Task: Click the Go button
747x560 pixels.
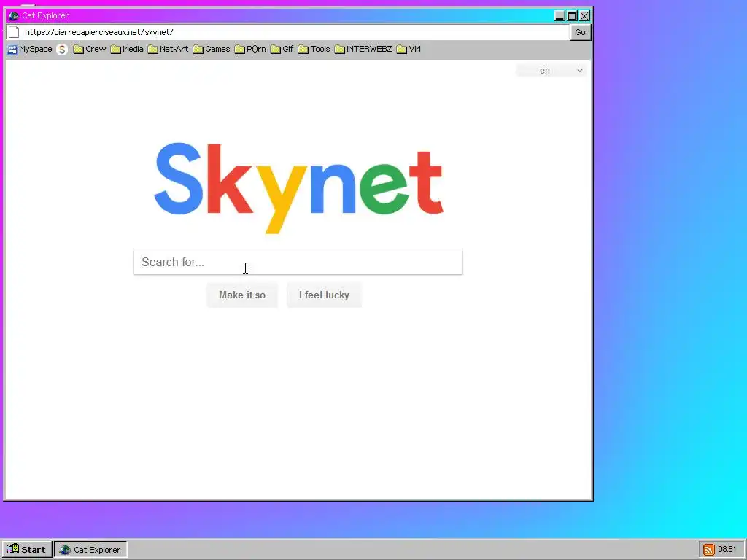Action: (580, 32)
